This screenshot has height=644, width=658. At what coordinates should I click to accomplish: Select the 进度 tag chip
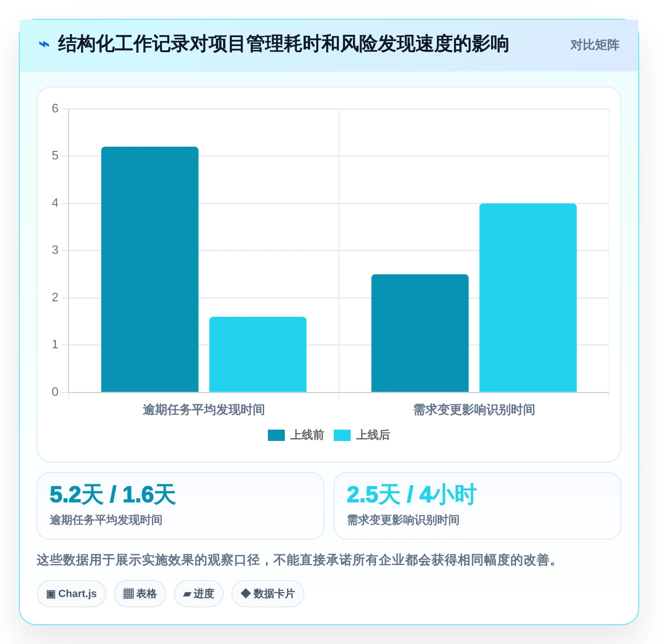tap(199, 594)
